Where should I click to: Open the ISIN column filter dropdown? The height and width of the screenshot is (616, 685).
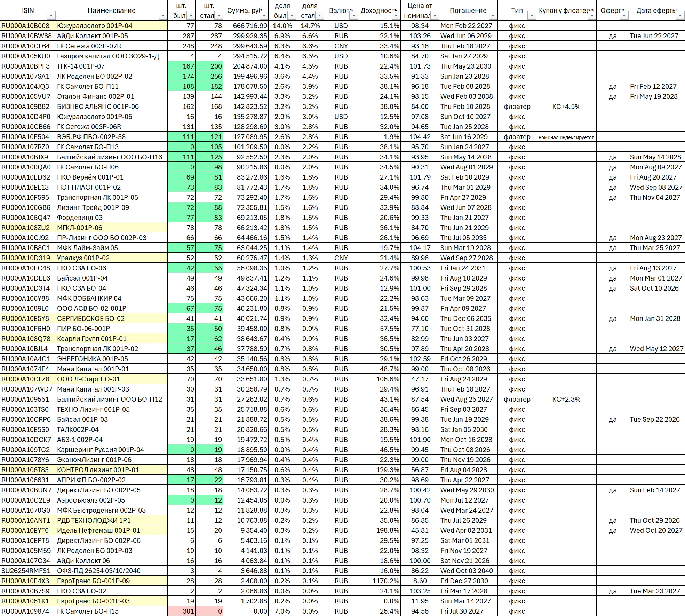coord(51,16)
